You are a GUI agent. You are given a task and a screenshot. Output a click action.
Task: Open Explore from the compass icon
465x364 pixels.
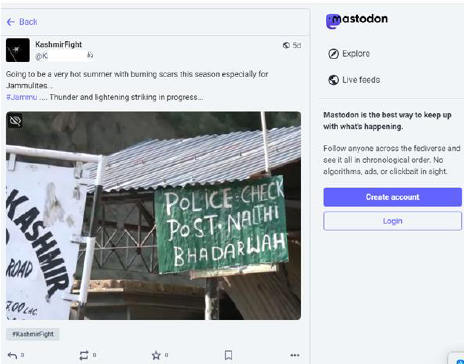pyautogui.click(x=333, y=54)
